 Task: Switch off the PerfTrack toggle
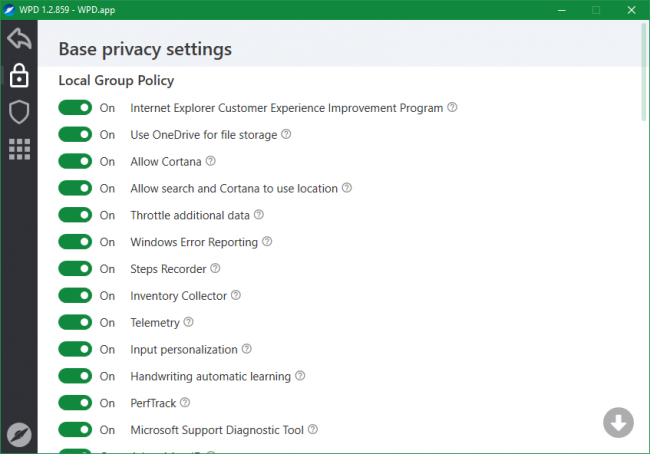pyautogui.click(x=75, y=403)
